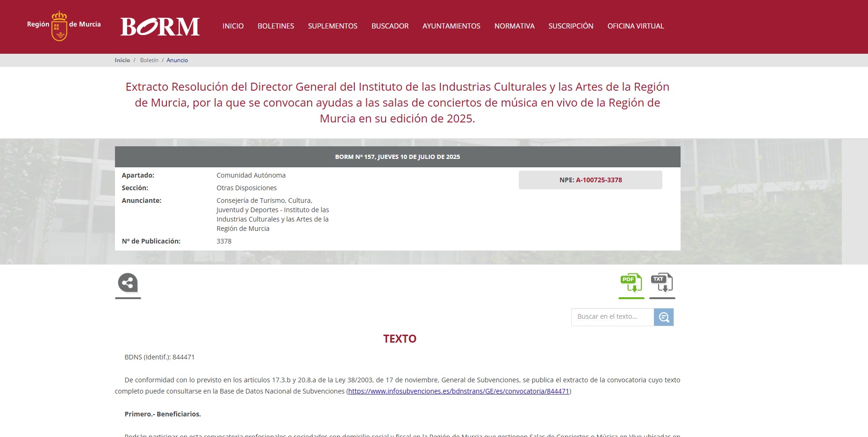Open the BOLETINES menu
Viewport: 868px width, 437px height.
(276, 26)
